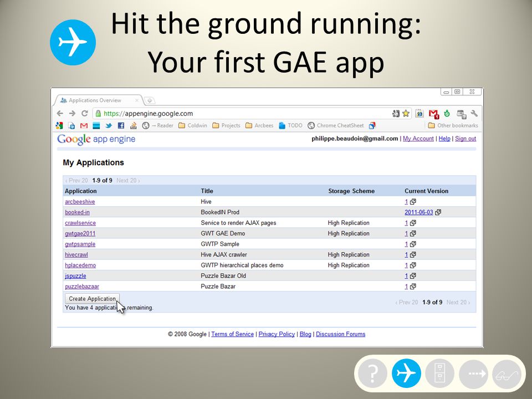
Task: Reload the page with the refresh icon
Action: [x=84, y=114]
